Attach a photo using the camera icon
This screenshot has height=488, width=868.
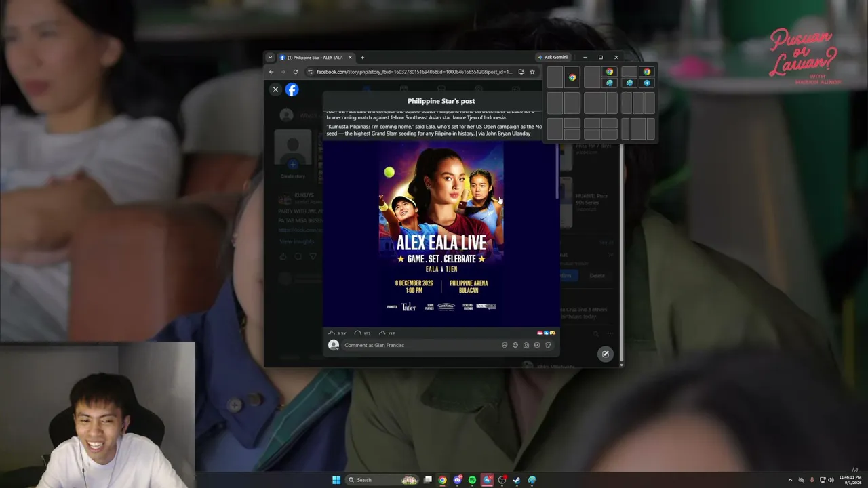[x=526, y=345]
